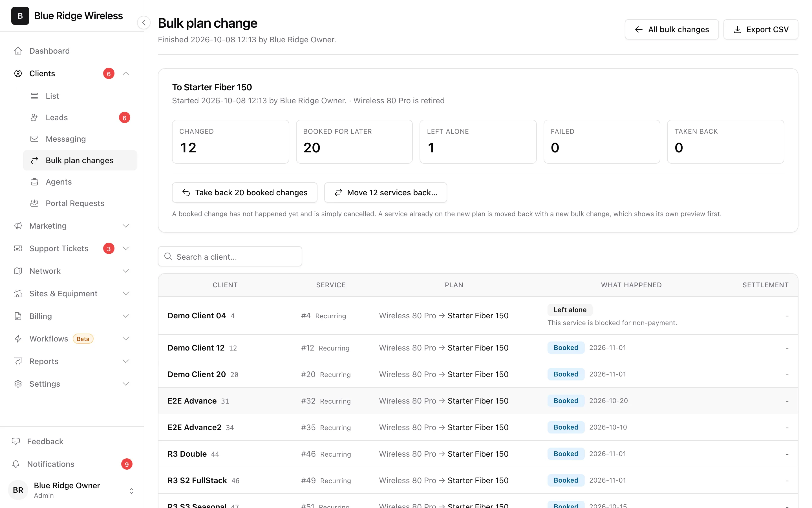Viewport: 812px width, 508px height.
Task: Click Move 12 services back button
Action: 385,192
